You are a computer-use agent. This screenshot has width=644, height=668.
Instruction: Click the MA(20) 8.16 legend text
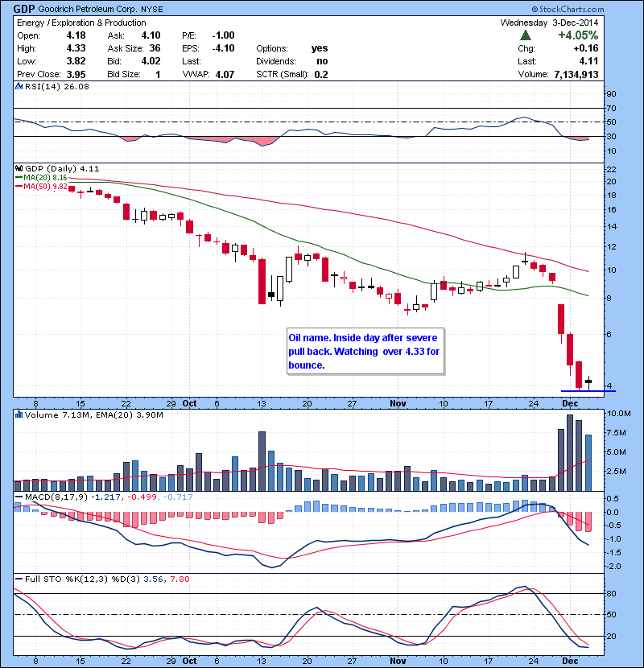[46, 178]
